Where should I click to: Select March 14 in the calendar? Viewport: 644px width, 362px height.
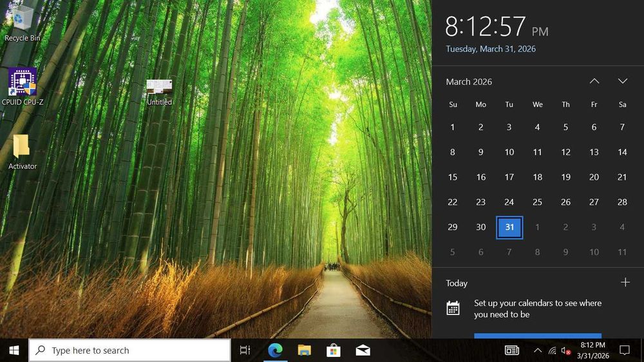(622, 153)
